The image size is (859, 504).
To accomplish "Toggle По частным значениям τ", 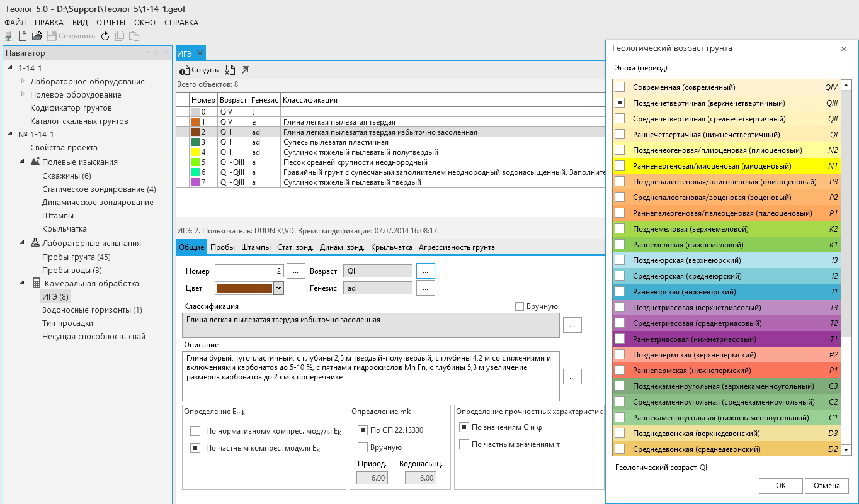I will pyautogui.click(x=464, y=444).
